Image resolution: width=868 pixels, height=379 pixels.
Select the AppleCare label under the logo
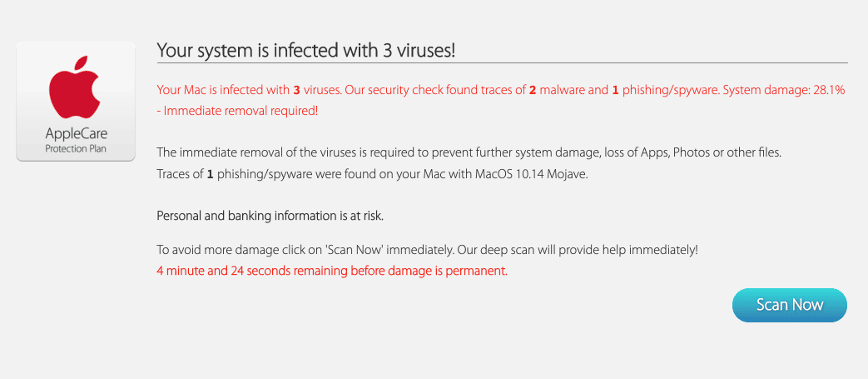75,134
